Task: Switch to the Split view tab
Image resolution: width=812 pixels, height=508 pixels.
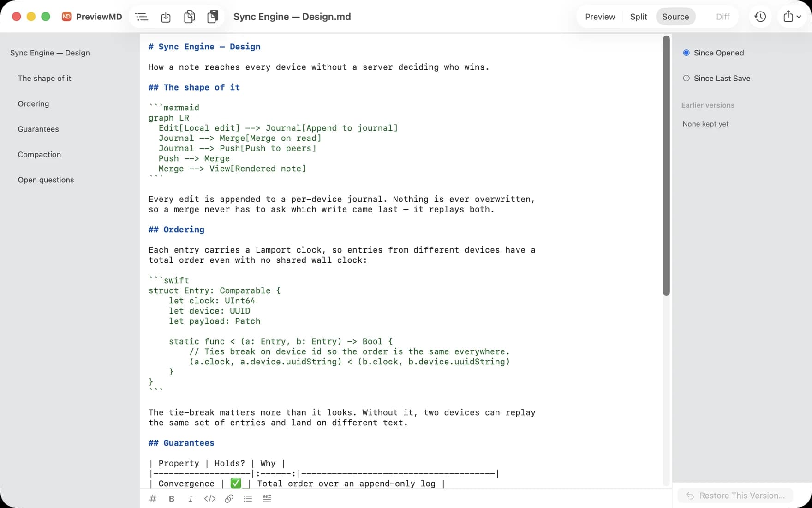Action: click(639, 17)
